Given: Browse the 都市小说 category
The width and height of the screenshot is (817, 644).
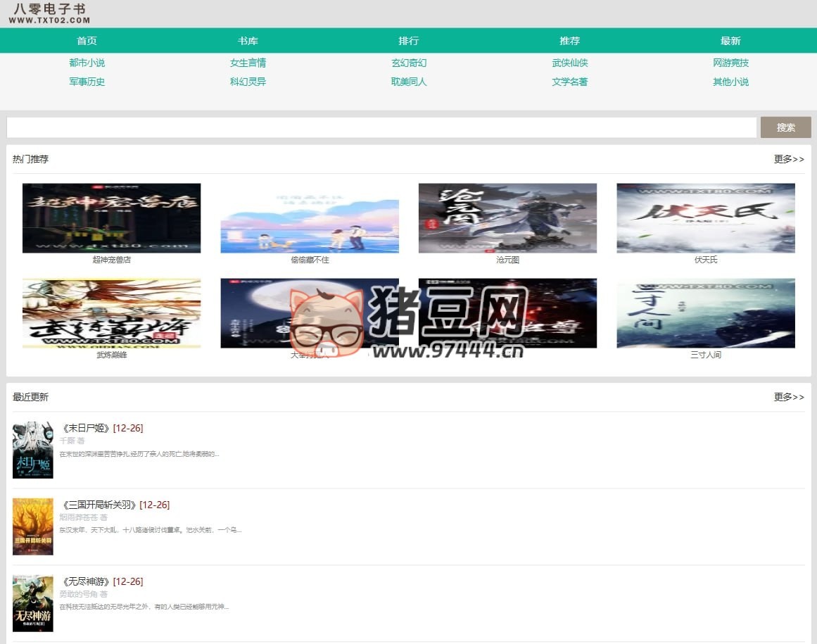Looking at the screenshot, I should (x=87, y=63).
